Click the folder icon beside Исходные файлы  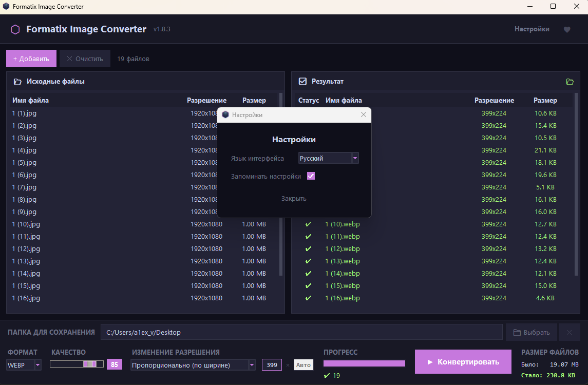pyautogui.click(x=17, y=82)
